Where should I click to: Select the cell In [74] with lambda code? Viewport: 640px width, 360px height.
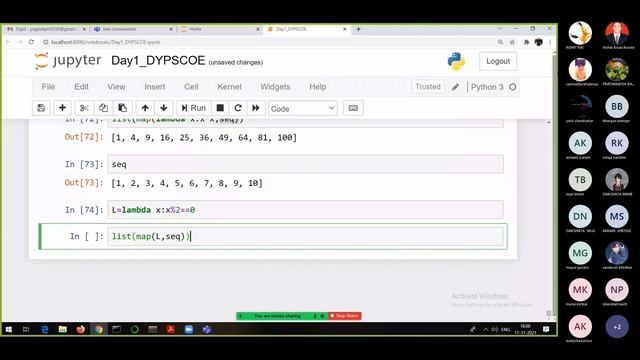pos(305,210)
